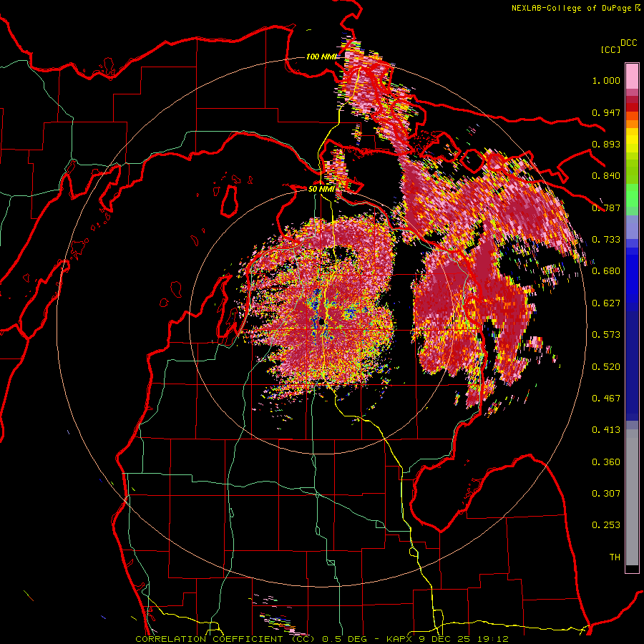Click the black radar site dot at center

click(x=321, y=322)
